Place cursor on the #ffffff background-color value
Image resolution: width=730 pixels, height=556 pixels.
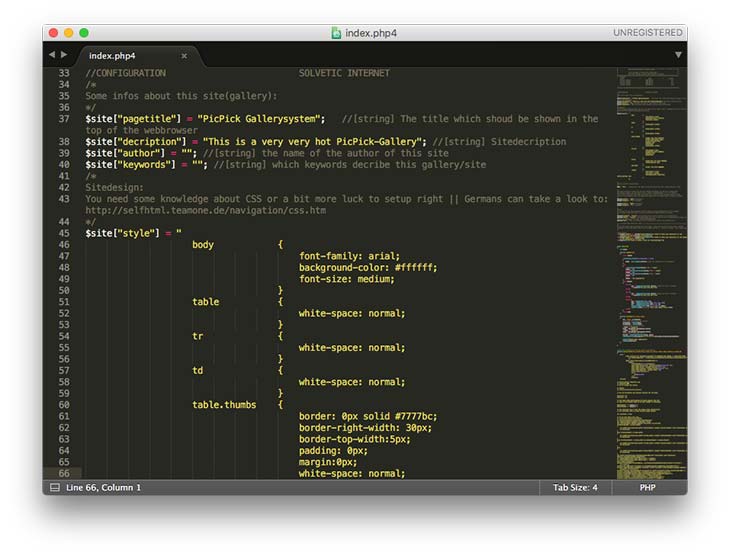(415, 267)
